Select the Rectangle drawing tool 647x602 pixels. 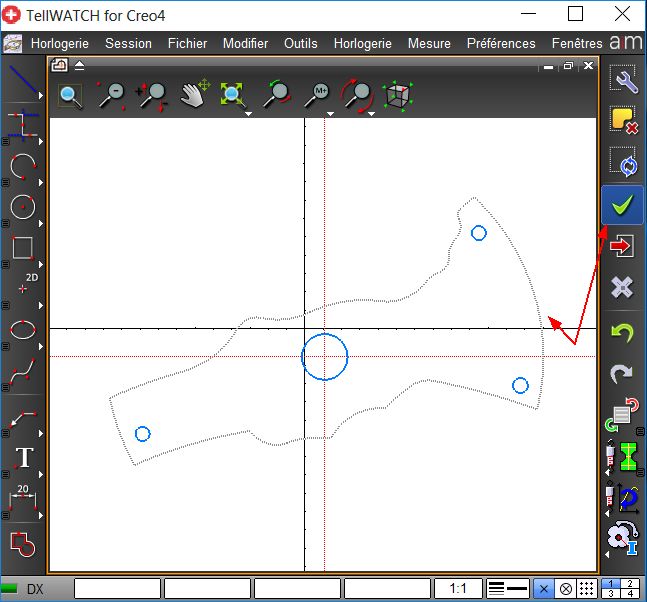coord(22,248)
